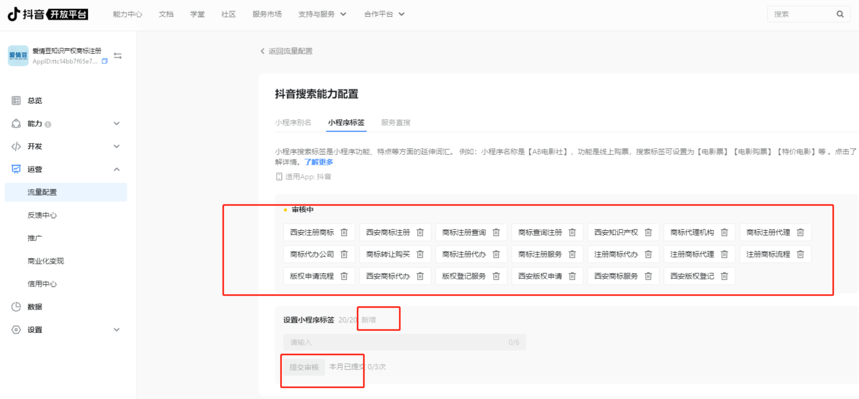
Task: Click the 了解更多 link
Action: coord(319,162)
